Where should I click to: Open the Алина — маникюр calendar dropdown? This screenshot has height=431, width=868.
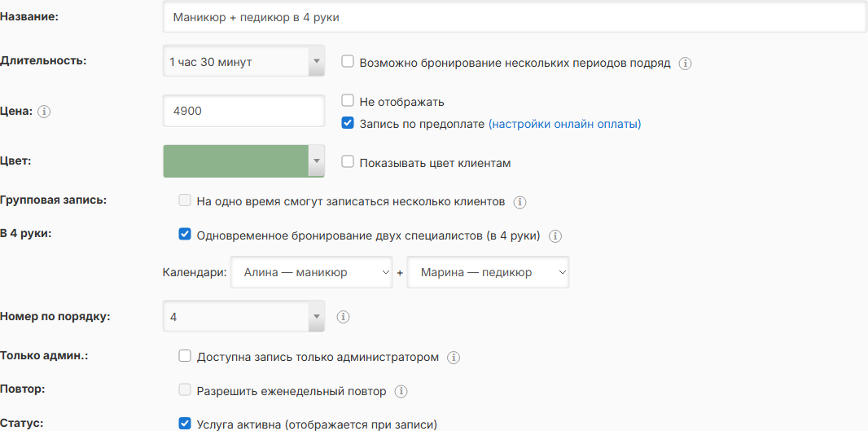tap(311, 273)
